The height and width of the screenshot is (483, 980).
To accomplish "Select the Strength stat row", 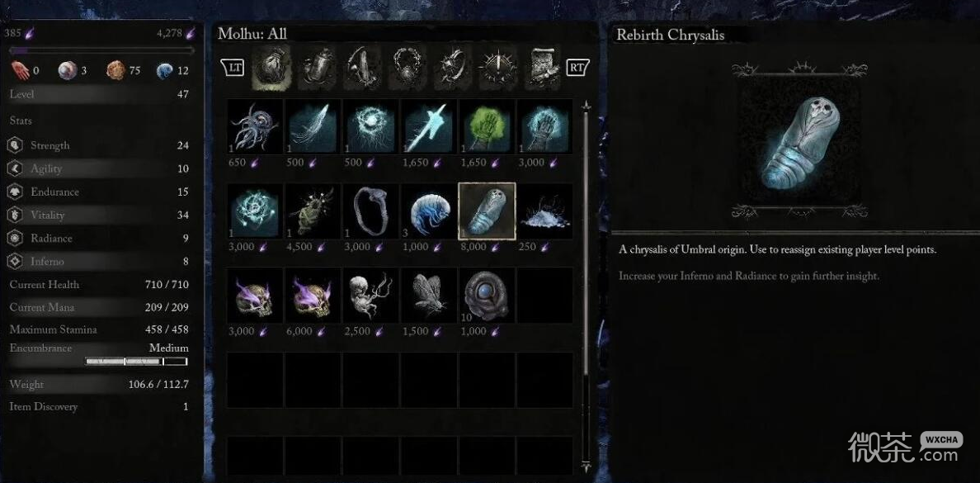I will pyautogui.click(x=99, y=145).
